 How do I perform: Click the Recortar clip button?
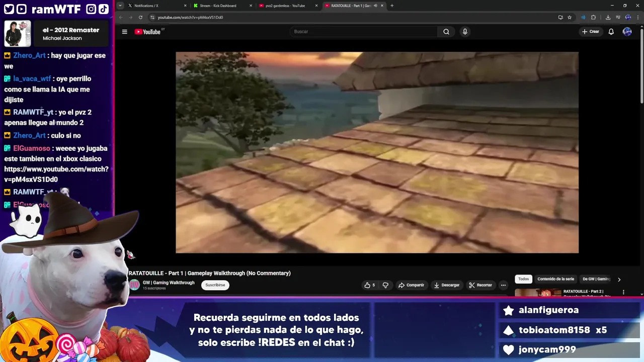pyautogui.click(x=480, y=285)
